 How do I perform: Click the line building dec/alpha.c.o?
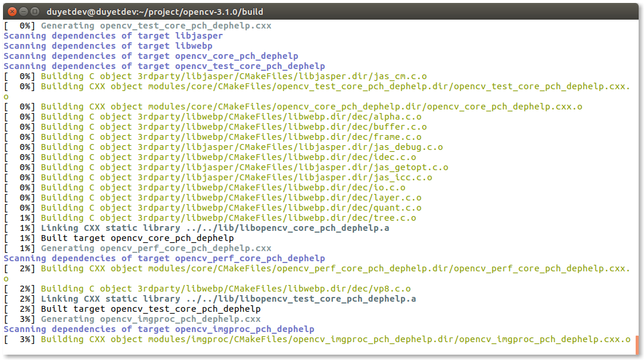click(x=213, y=117)
